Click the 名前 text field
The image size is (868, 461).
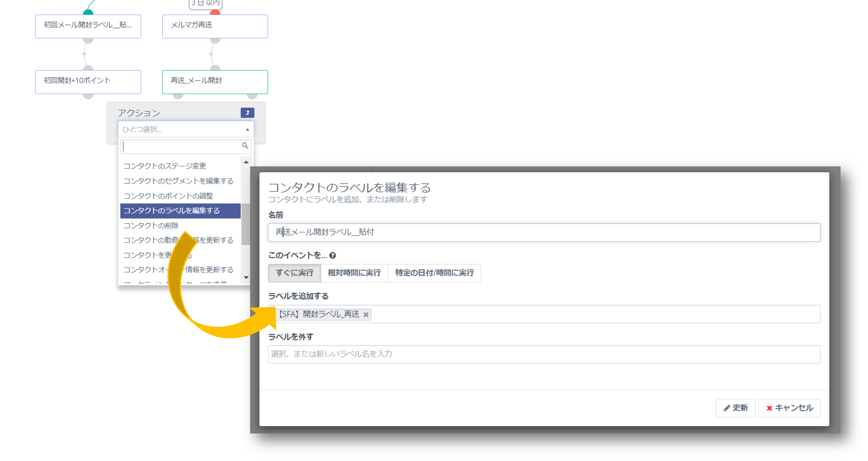click(544, 232)
